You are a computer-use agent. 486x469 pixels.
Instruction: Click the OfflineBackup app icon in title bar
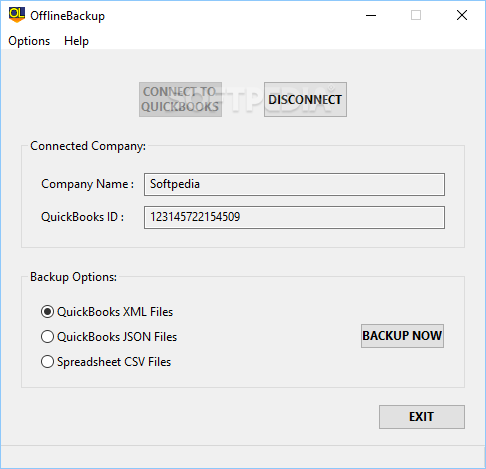pos(17,15)
